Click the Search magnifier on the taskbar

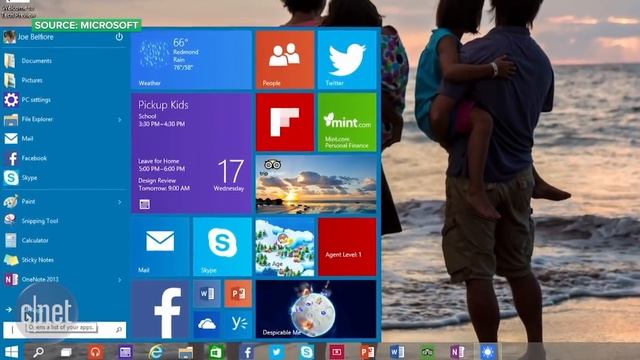coord(39,352)
